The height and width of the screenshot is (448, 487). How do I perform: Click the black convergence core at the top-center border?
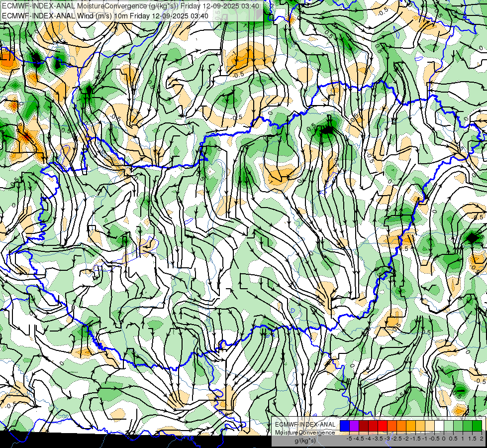[x=326, y=129]
